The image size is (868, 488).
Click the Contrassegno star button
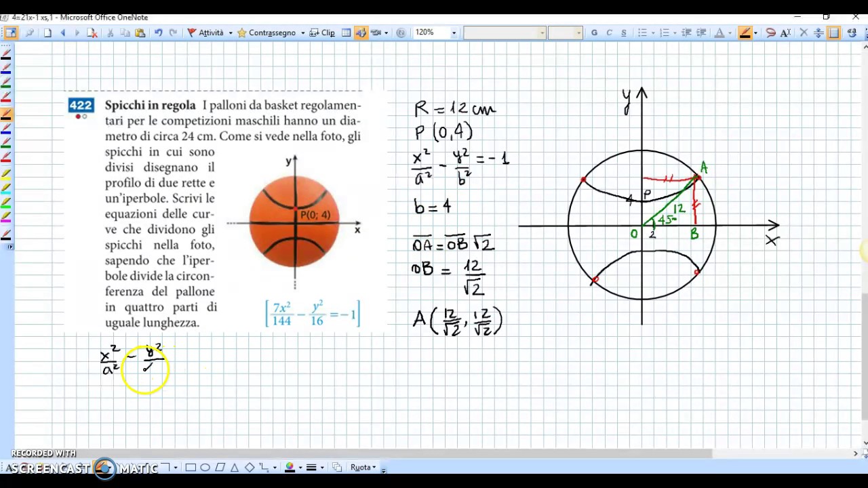pyautogui.click(x=267, y=33)
